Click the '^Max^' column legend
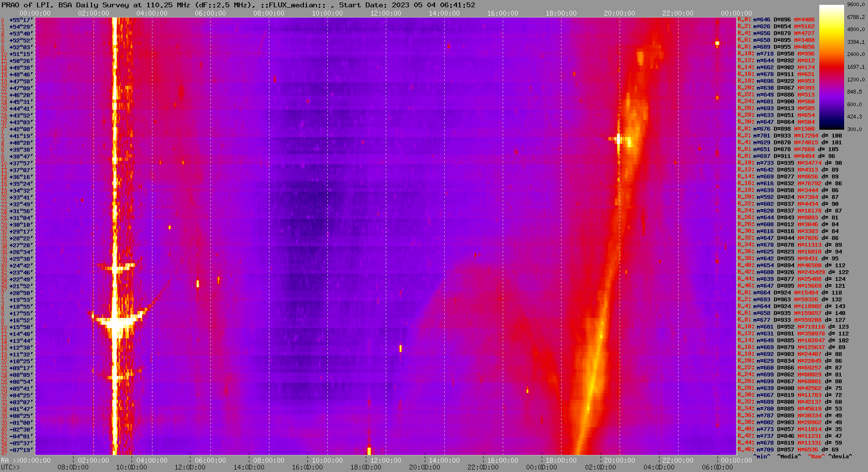This screenshot has height=472, width=868. pos(816,457)
